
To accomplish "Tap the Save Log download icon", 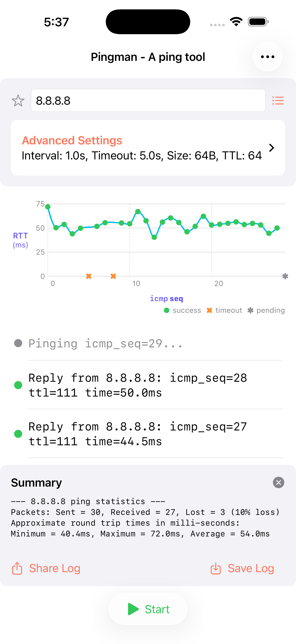I will [x=216, y=568].
